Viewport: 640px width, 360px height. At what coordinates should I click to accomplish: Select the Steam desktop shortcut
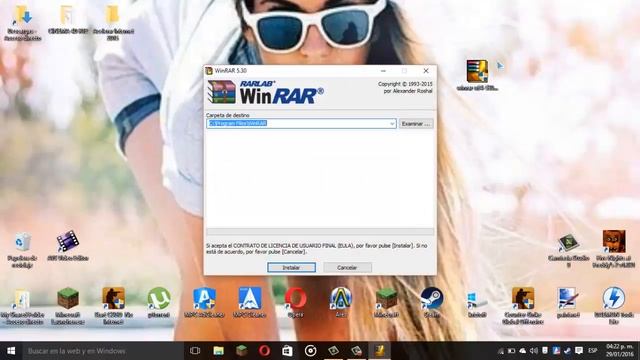[432, 302]
